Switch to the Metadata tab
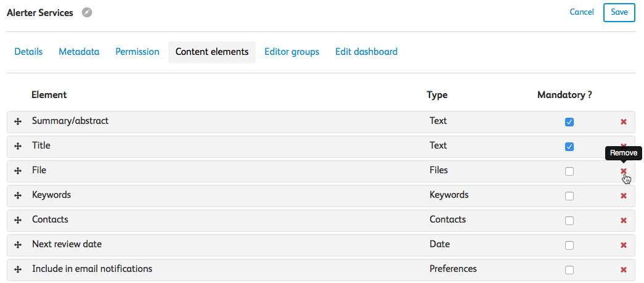 79,52
